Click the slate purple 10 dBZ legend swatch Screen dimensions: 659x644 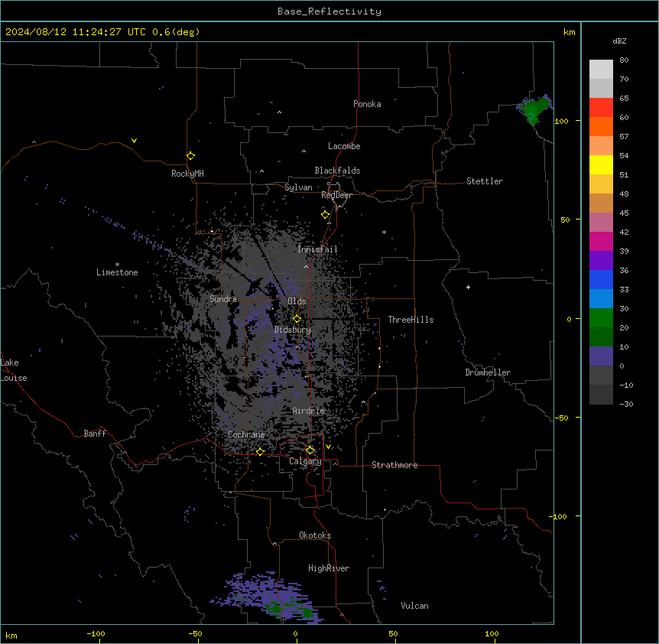[601, 356]
